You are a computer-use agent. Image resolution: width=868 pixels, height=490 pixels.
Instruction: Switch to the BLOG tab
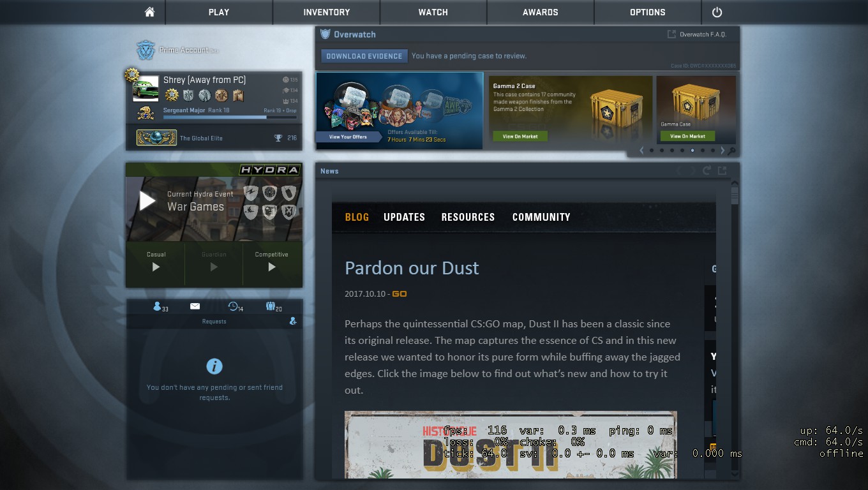[357, 217]
